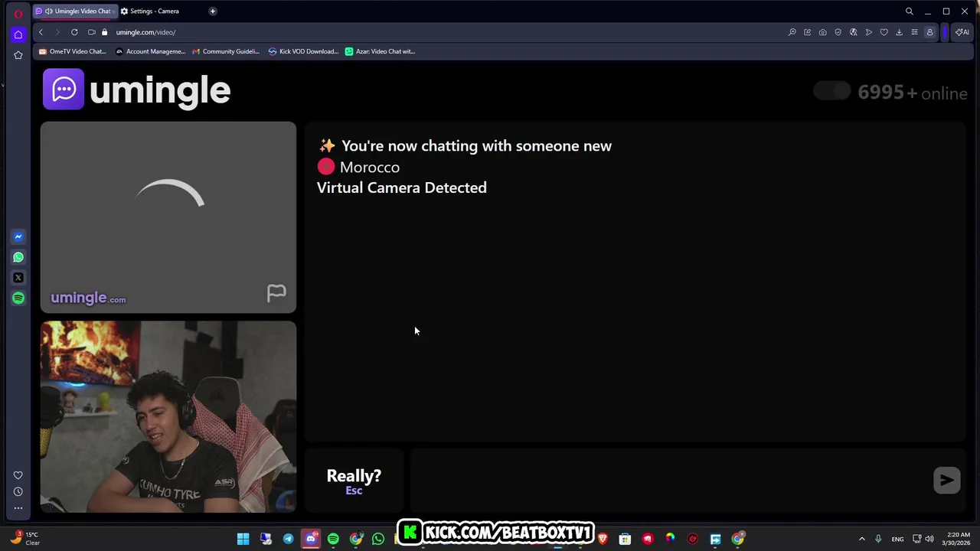Open Spotify from the taskbar
This screenshot has width=980, height=551.
(333, 539)
